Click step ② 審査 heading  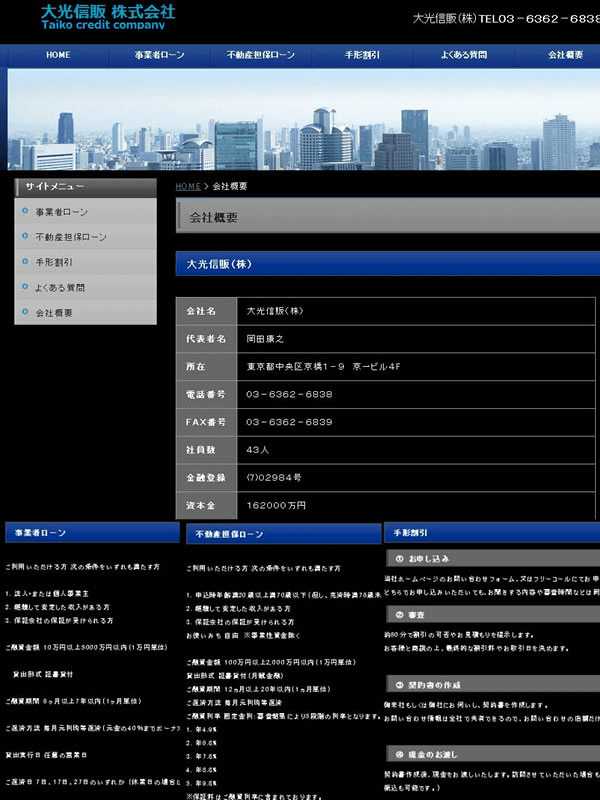[x=493, y=615]
